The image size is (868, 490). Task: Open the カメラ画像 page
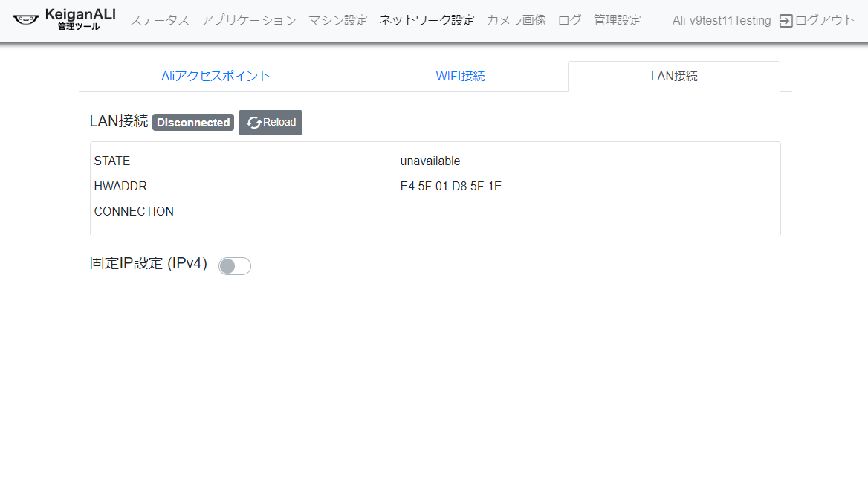click(x=516, y=20)
